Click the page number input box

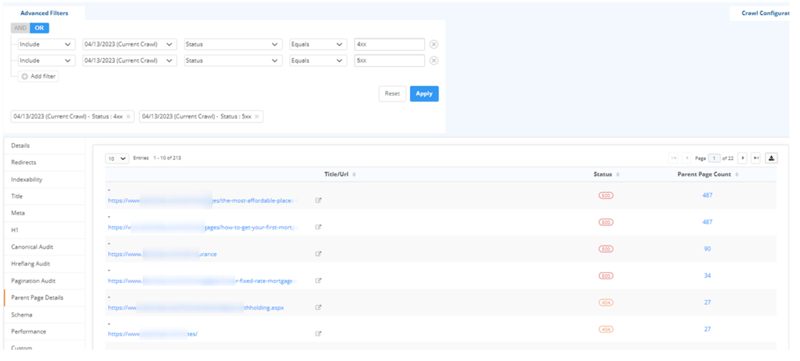tap(714, 159)
